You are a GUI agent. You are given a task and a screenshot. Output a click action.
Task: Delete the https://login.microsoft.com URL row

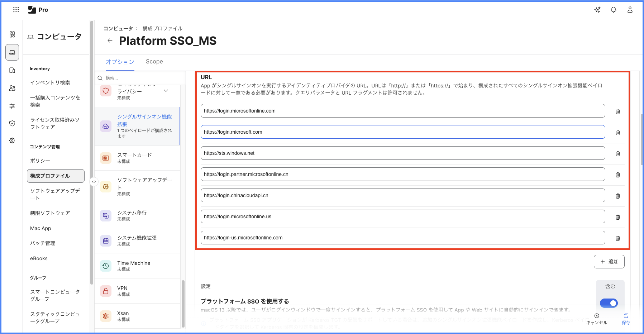618,133
